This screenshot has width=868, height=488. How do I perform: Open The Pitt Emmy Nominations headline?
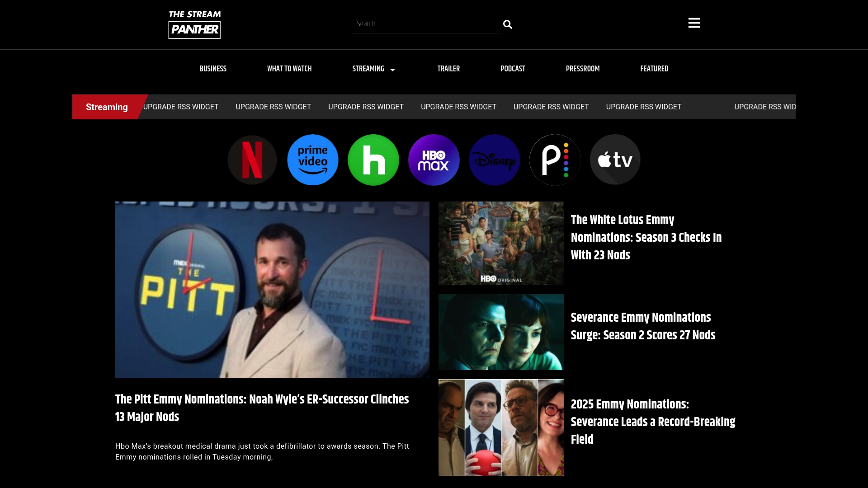click(262, 408)
